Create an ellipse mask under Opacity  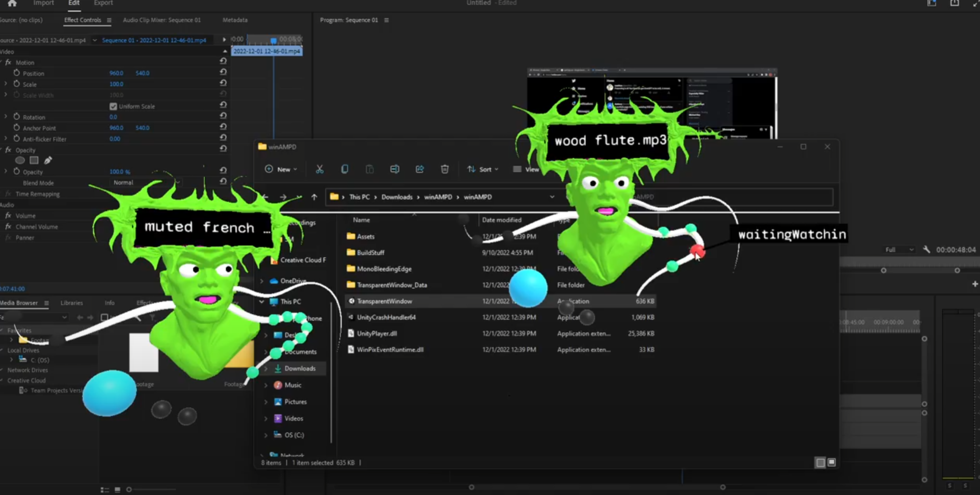click(20, 160)
